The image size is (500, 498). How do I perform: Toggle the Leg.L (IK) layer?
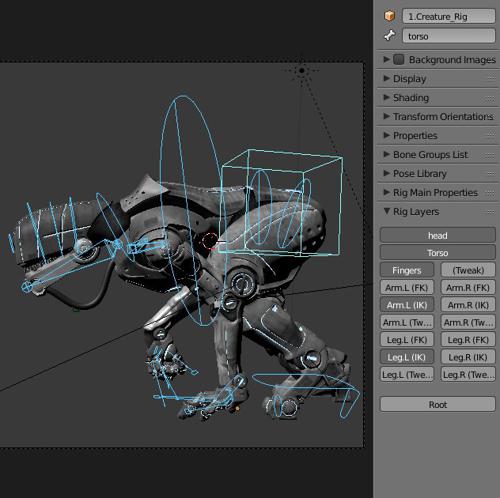point(407,357)
